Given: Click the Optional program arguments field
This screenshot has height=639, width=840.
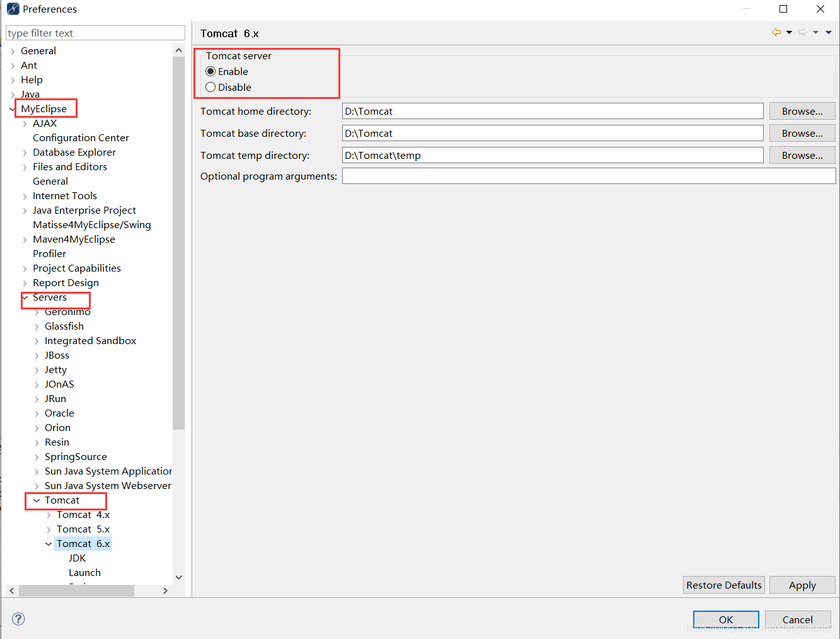Looking at the screenshot, I should coord(589,176).
